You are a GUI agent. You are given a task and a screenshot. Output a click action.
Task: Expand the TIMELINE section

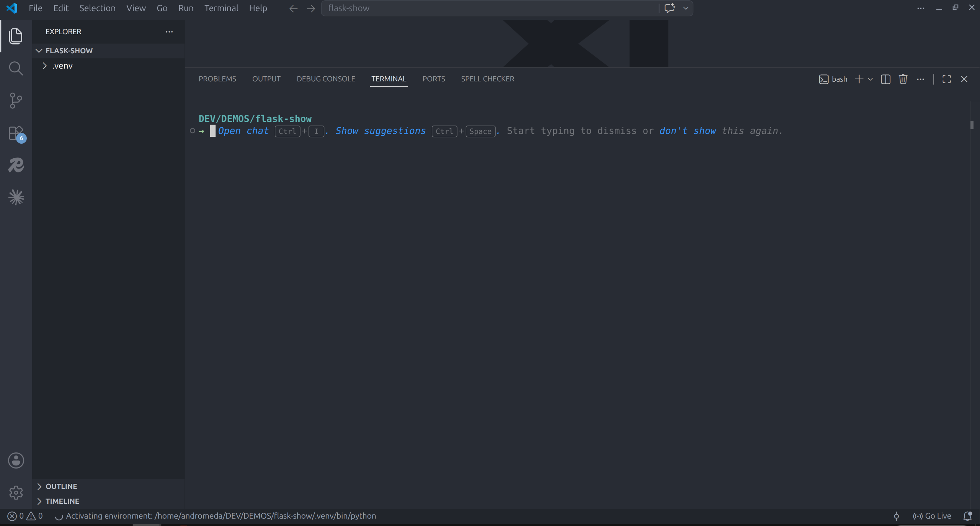[108, 501]
